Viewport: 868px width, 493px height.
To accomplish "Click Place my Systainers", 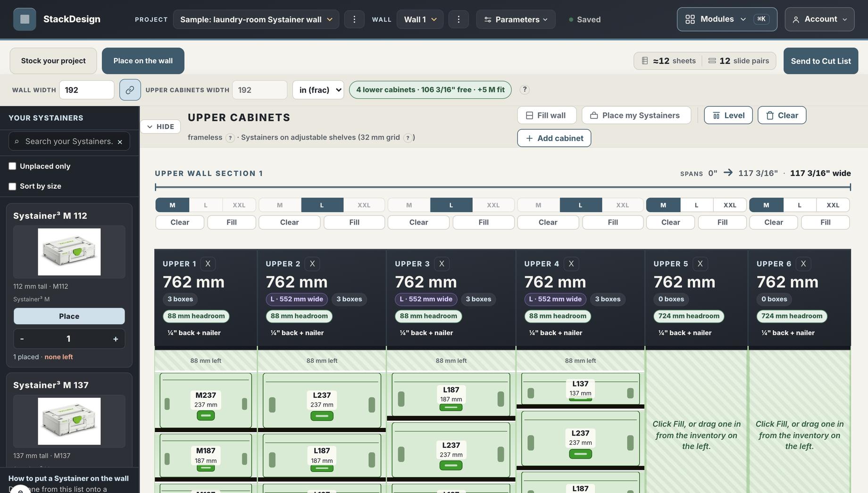I will [636, 115].
